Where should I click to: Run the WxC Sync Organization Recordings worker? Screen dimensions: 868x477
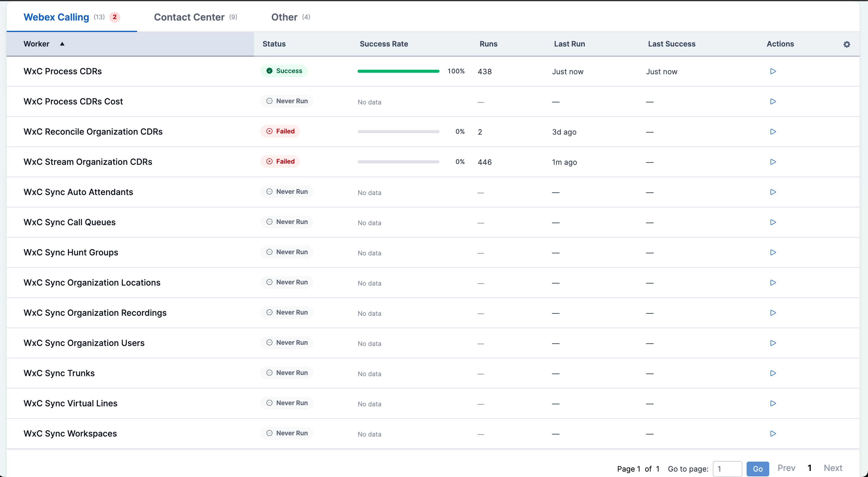click(773, 312)
